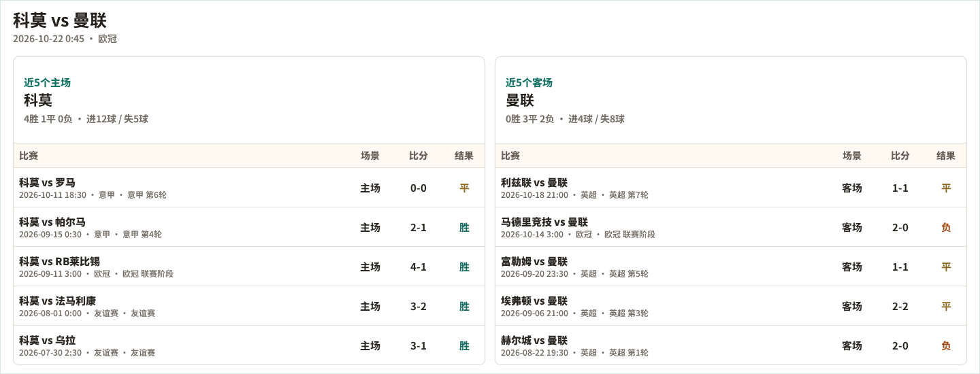
Task: Click the 2-1 score for 科莫 vs 帕尔马
Action: [x=419, y=227]
